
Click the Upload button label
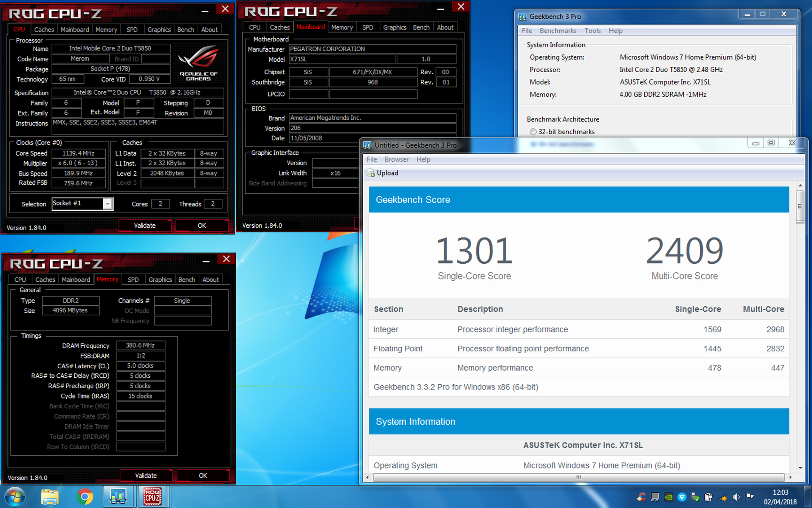point(387,173)
